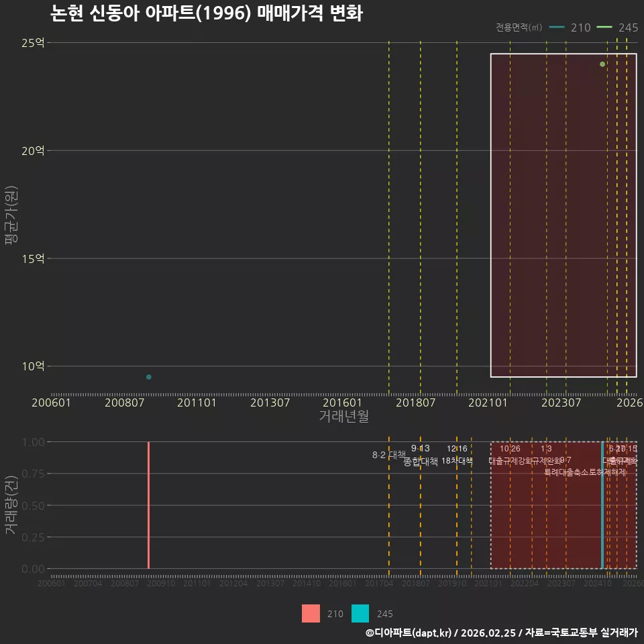The height and width of the screenshot is (644, 644).
Task: Click the 12·16 18차대책 marker label
Action: (x=457, y=455)
